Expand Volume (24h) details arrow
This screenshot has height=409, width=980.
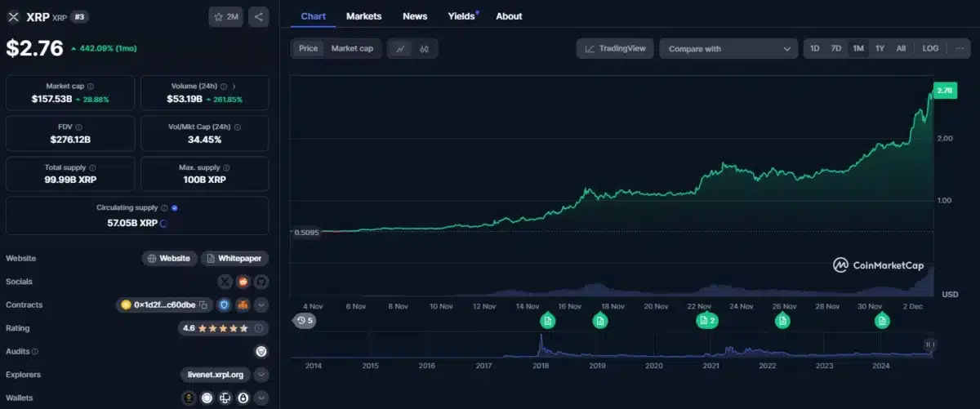(x=234, y=86)
